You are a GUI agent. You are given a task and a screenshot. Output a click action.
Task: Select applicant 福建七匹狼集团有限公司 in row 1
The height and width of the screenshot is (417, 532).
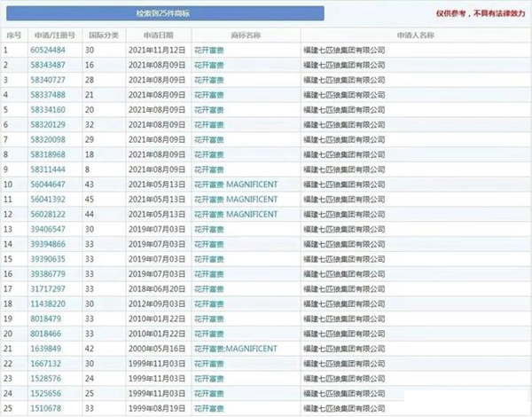pyautogui.click(x=344, y=51)
